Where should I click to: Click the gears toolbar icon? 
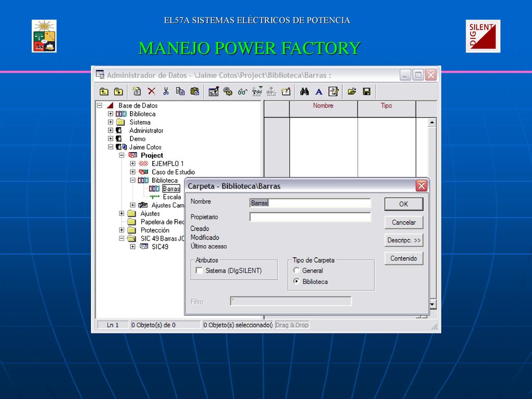(228, 91)
